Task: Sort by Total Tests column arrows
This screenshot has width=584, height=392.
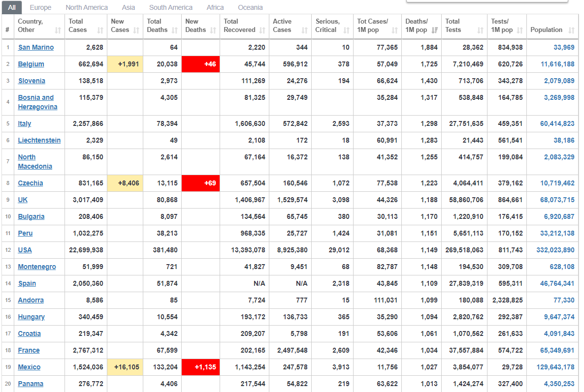Action: pyautogui.click(x=481, y=30)
